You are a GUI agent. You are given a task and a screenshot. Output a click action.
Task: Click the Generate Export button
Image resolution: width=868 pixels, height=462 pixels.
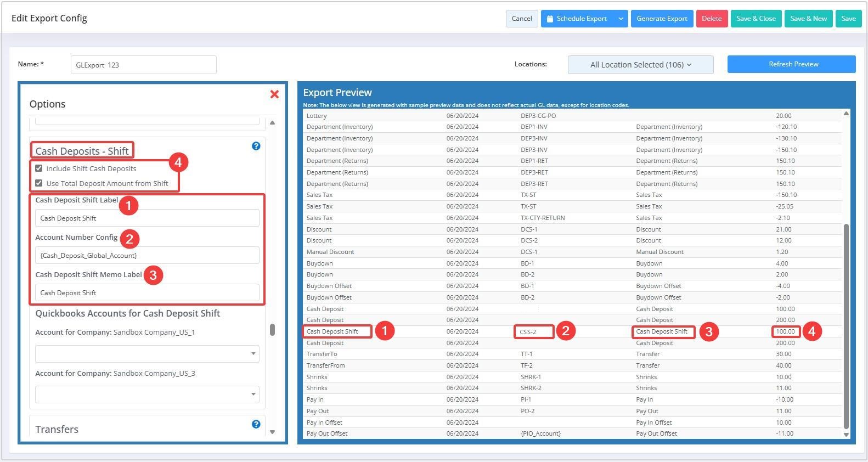point(662,19)
